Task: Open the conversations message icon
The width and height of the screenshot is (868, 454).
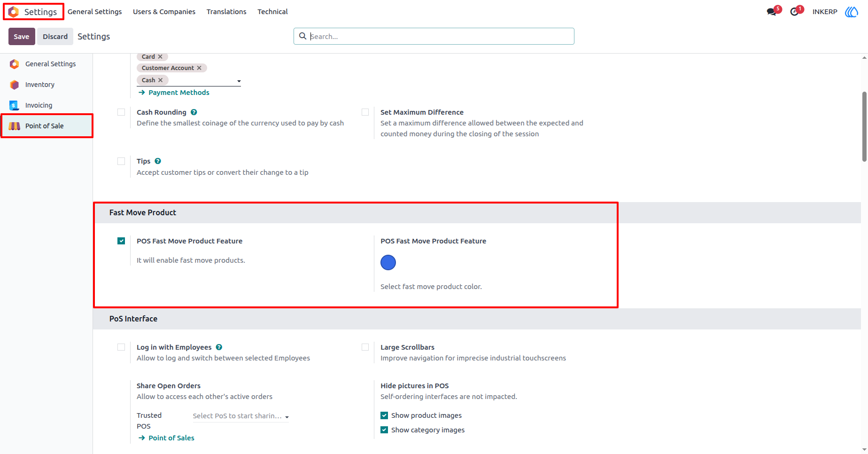Action: point(771,12)
